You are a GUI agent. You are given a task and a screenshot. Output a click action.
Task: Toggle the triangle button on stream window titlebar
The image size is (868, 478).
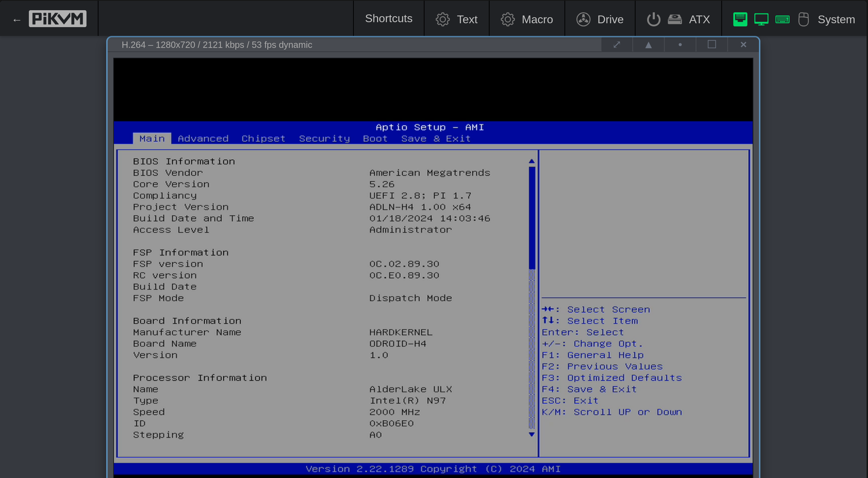(x=649, y=45)
